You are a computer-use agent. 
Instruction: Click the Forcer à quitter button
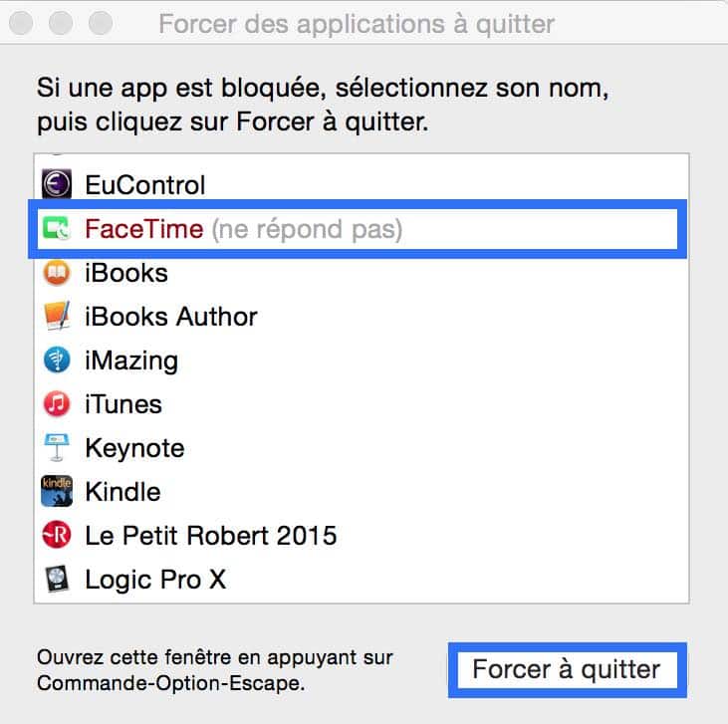point(567,670)
